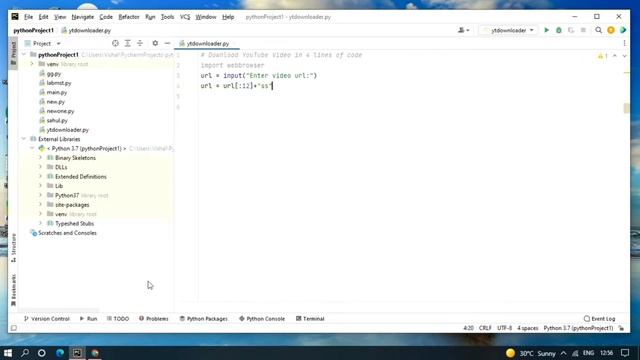Toggle the Bookmarks sidebar button
This screenshot has height=360, width=640.
tap(13, 290)
